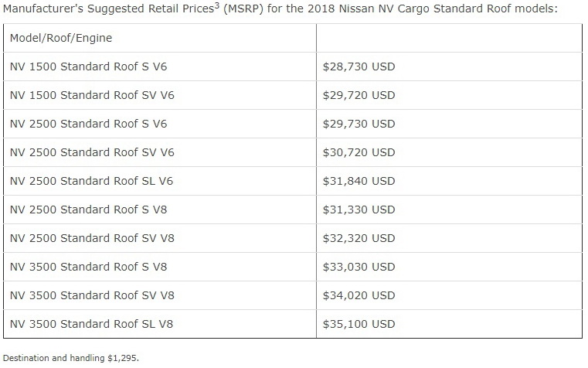The height and width of the screenshot is (368, 588).
Task: Select NV 2500 Standard Roof SV V8
Action: tap(92, 238)
